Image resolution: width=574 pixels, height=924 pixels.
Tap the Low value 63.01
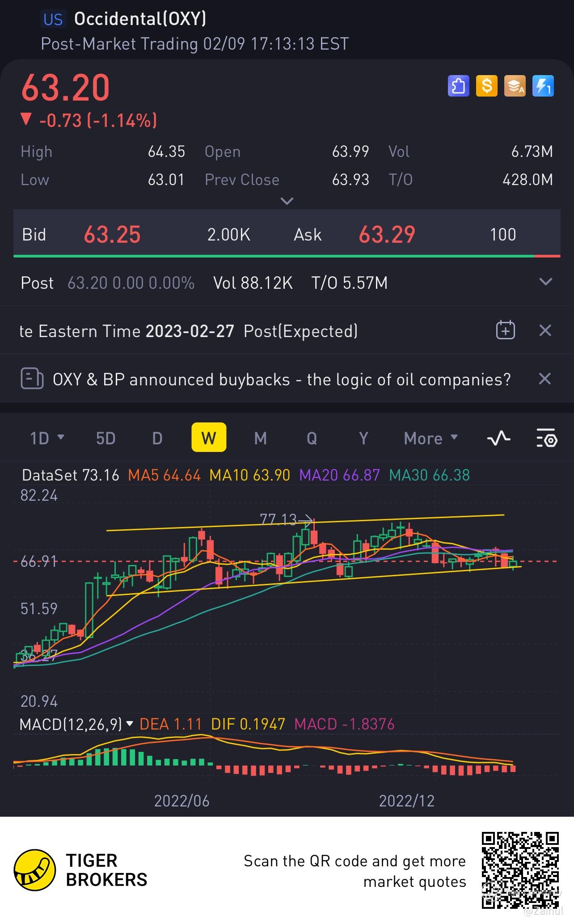[166, 180]
